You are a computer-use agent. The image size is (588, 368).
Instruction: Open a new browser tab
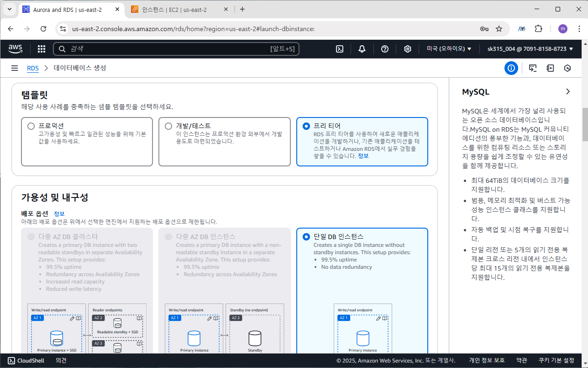pos(242,9)
